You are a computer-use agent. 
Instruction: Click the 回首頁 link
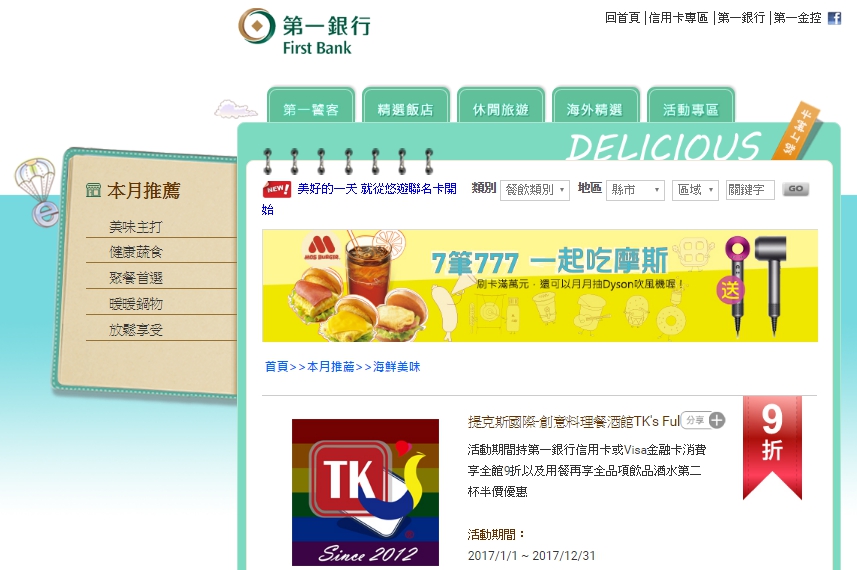click(623, 18)
